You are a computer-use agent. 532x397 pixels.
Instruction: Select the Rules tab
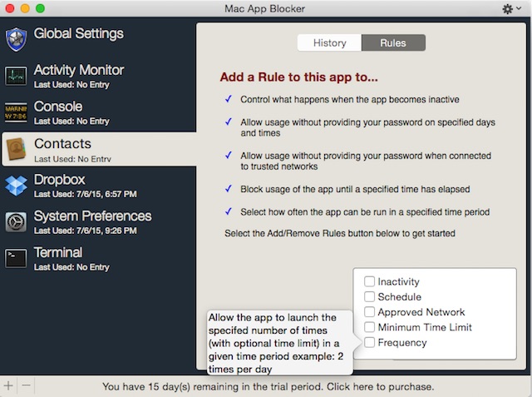[x=393, y=42]
